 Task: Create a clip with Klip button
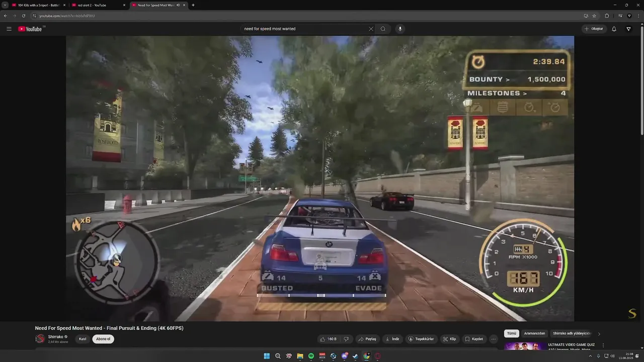click(449, 339)
